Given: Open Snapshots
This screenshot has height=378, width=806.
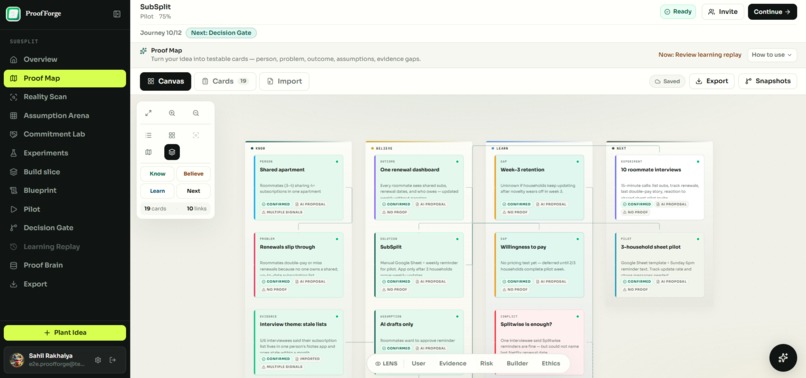Looking at the screenshot, I should 767,81.
